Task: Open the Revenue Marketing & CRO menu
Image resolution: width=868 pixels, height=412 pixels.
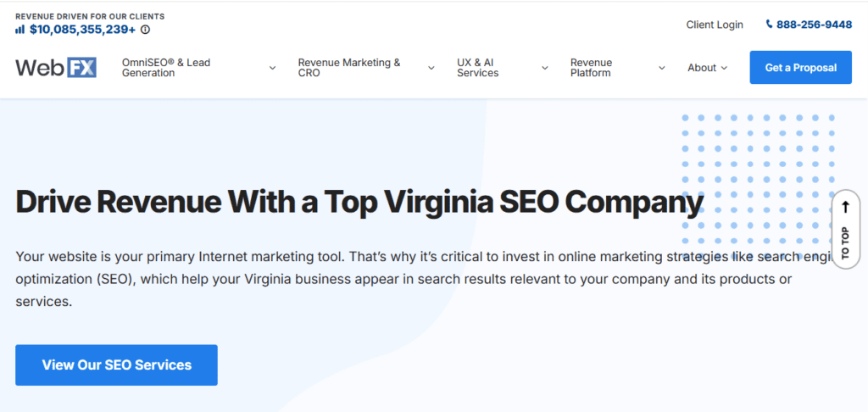Action: [x=349, y=68]
